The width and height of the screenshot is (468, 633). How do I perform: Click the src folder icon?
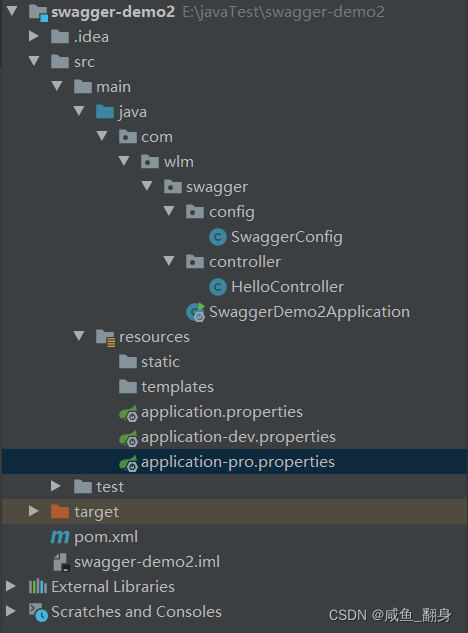click(x=60, y=62)
